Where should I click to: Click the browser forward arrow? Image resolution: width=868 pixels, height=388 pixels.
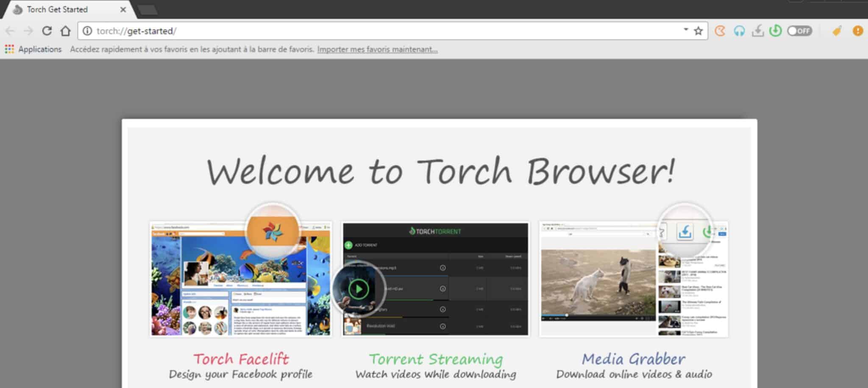coord(28,31)
